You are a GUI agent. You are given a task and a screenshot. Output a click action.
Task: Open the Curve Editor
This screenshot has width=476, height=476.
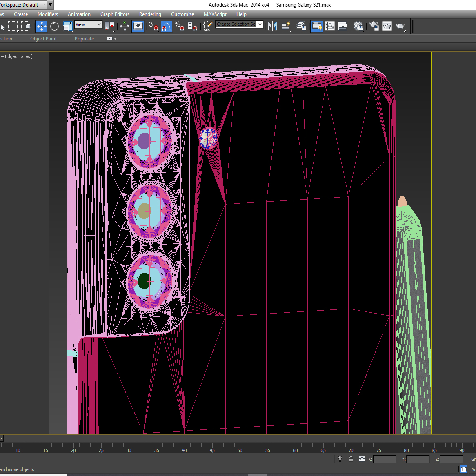(330, 27)
